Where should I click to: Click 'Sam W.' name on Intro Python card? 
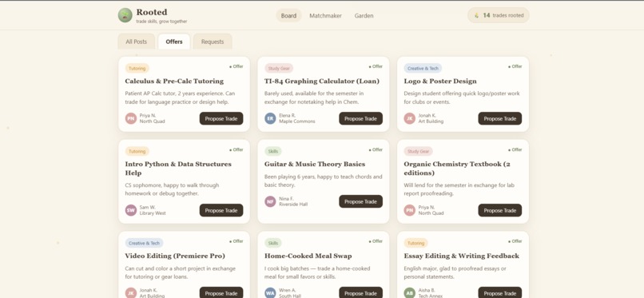(148, 207)
